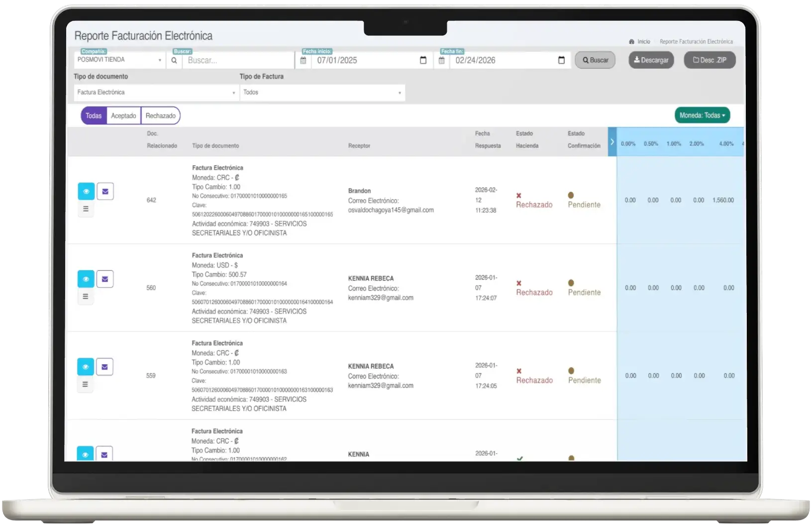The image size is (812, 527).
Task: Click the Desc .ZIP button
Action: coord(710,60)
